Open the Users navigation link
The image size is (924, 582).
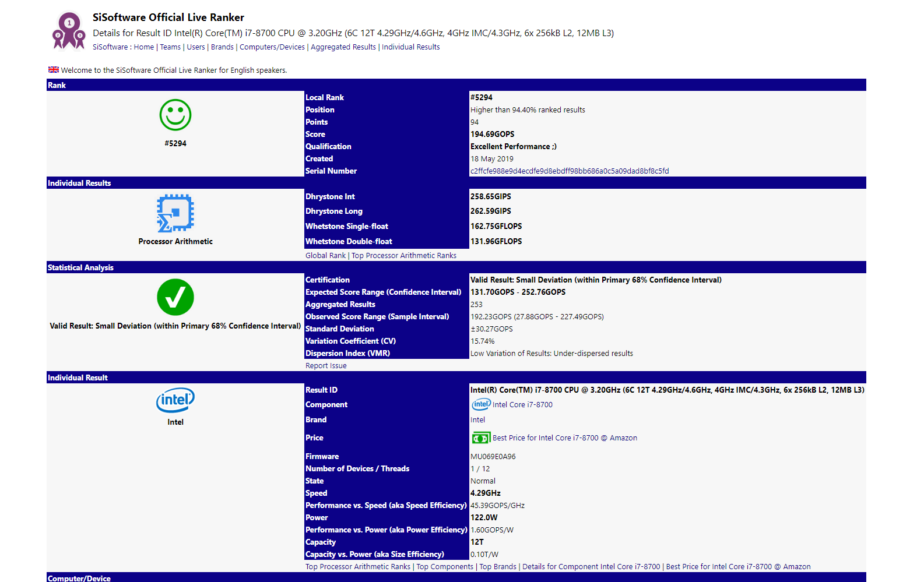pos(196,47)
